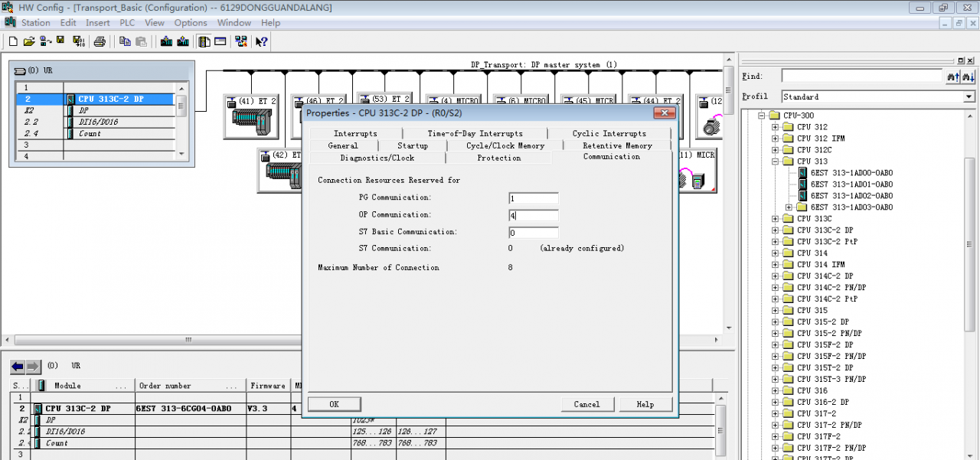Screen dimensions: 980x460
Task: Select the (41) ET 200 station icon
Action: (x=251, y=116)
